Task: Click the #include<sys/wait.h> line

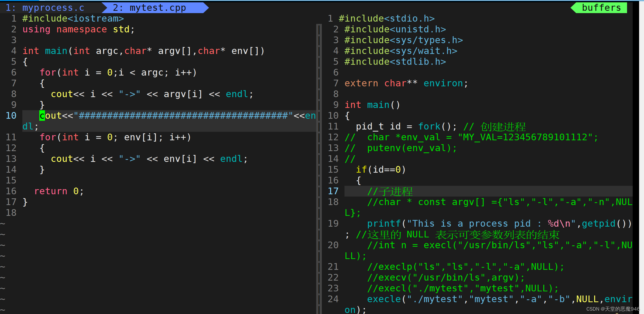Action: (401, 51)
